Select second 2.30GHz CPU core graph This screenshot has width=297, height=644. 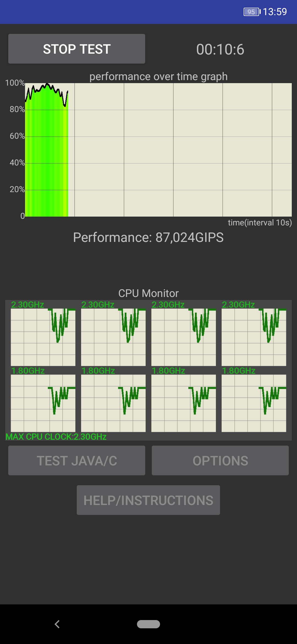(x=113, y=337)
